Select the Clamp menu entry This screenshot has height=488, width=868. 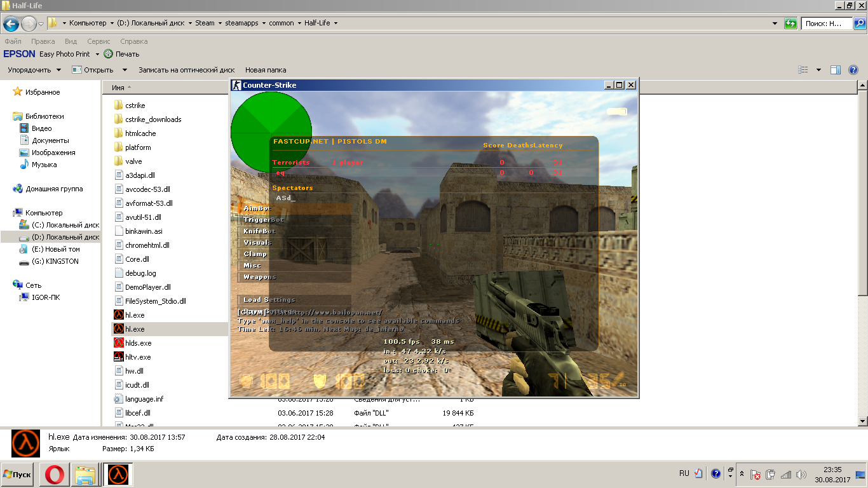pyautogui.click(x=295, y=254)
